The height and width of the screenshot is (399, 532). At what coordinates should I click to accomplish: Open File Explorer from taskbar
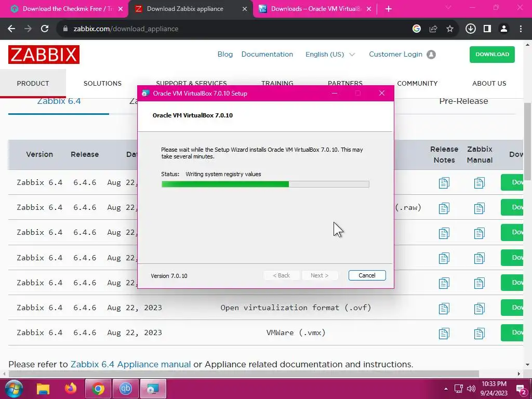pos(43,389)
